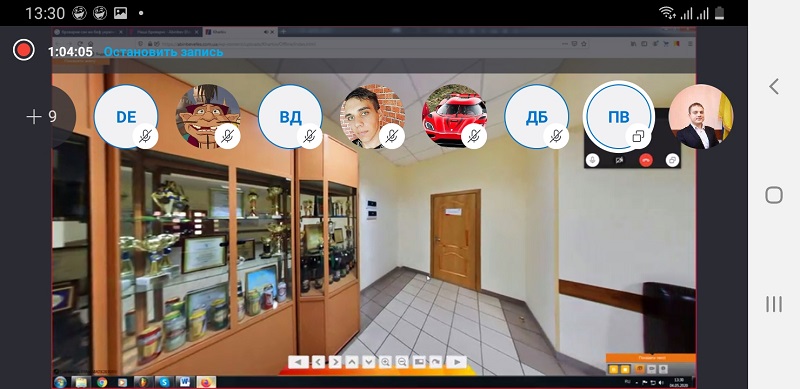Tilt panorama view upward
The image size is (800, 389).
pos(352,362)
